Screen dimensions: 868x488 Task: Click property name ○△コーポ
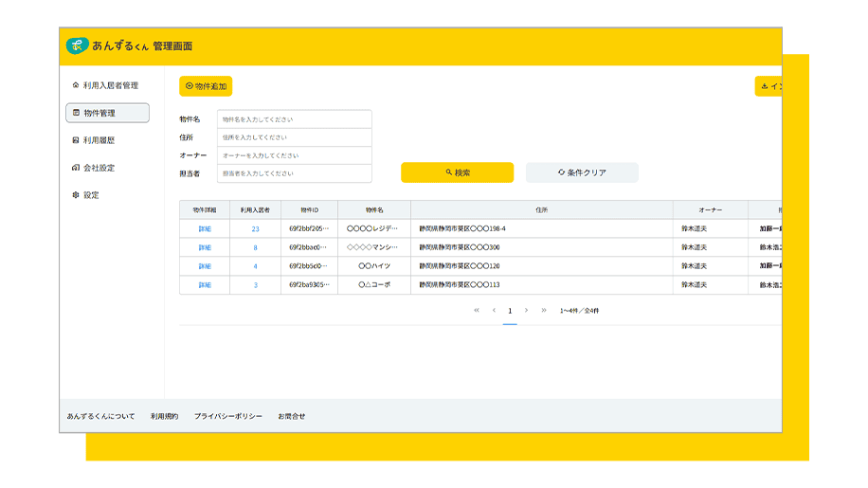click(374, 285)
